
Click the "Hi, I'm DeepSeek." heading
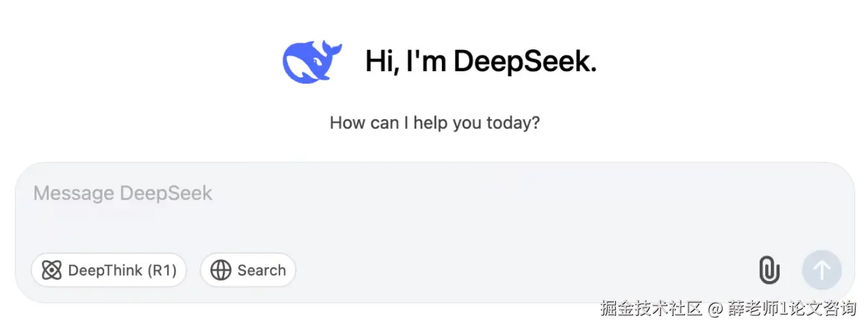(x=480, y=62)
